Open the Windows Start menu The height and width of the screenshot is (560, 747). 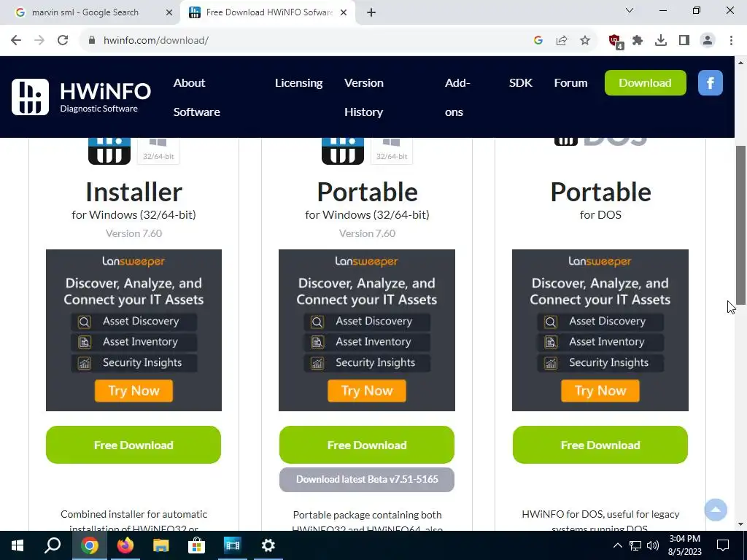tap(18, 545)
